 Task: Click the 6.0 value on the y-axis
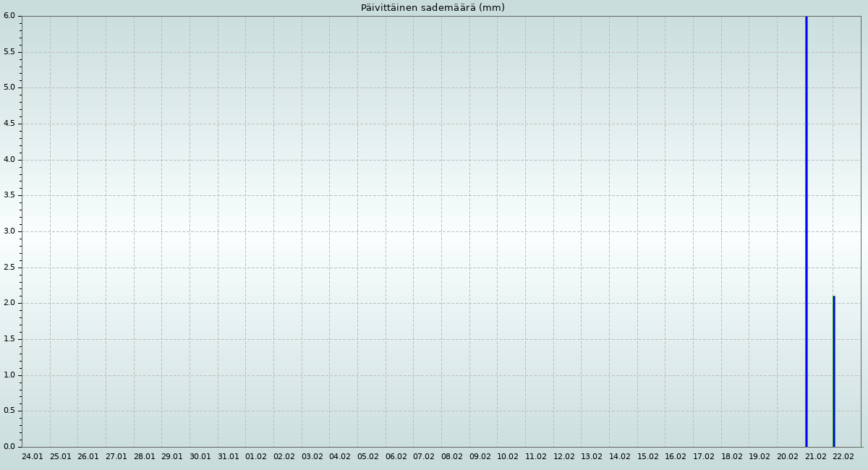(9, 16)
